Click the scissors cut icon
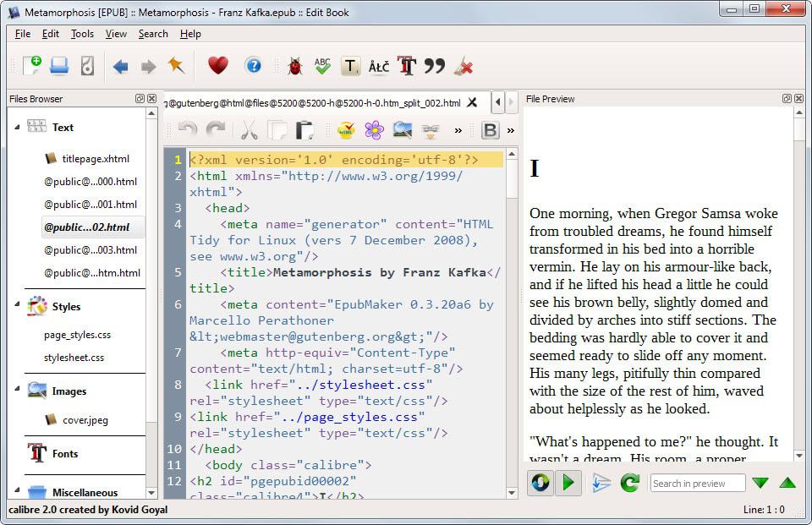 (x=249, y=129)
